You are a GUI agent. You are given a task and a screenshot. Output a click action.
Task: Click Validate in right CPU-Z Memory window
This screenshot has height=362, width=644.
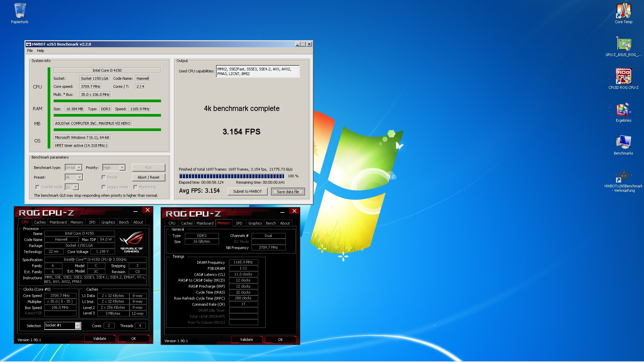247,340
